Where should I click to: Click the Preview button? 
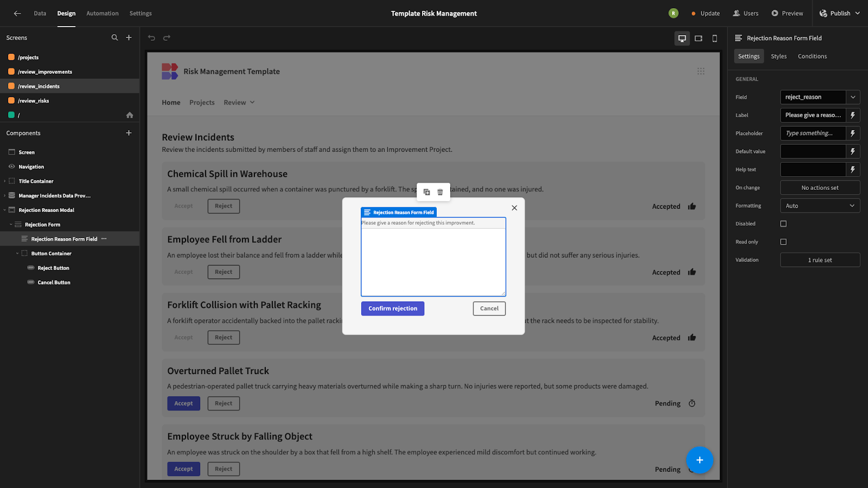[x=787, y=14]
